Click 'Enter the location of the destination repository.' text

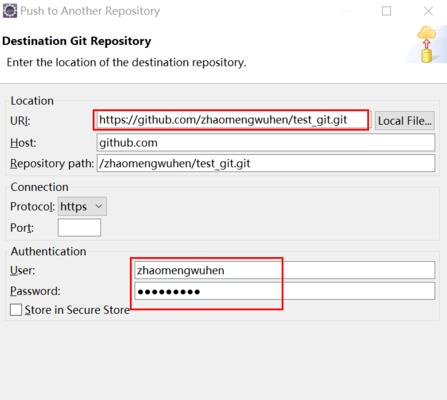[x=126, y=62]
